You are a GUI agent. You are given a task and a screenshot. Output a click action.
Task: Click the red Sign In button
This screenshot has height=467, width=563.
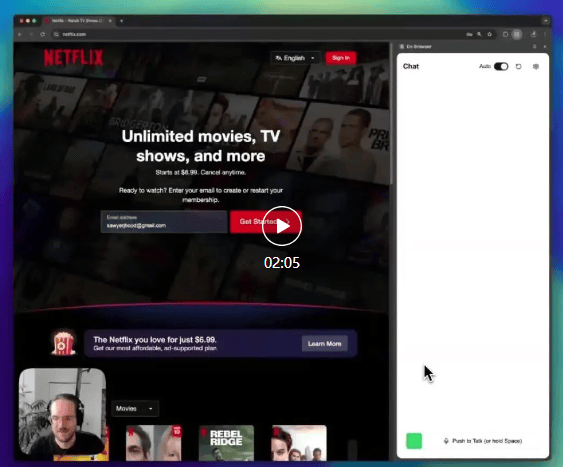click(x=341, y=58)
